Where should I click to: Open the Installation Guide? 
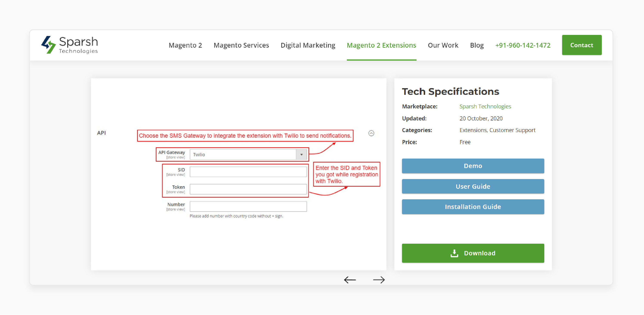click(x=473, y=207)
